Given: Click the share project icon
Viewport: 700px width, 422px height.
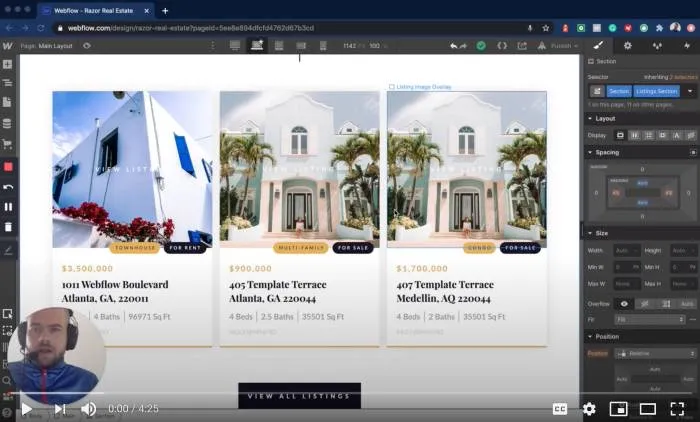Looking at the screenshot, I should [522, 46].
